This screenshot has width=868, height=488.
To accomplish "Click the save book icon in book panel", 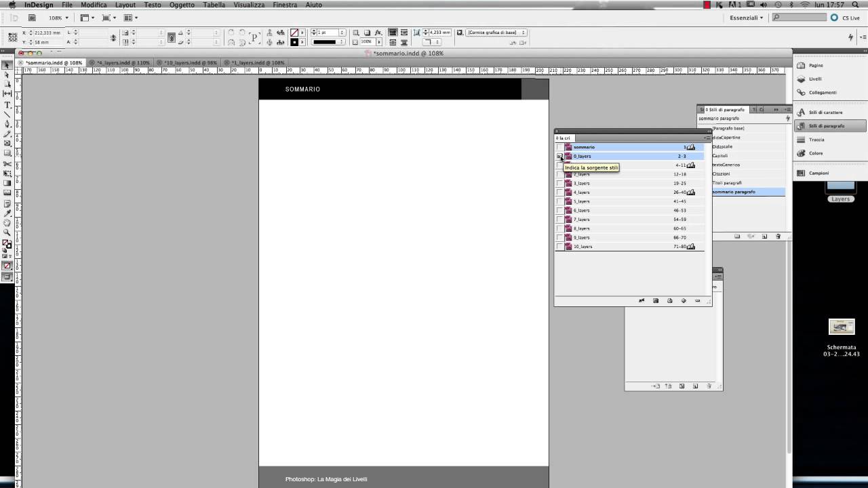I will [x=656, y=301].
